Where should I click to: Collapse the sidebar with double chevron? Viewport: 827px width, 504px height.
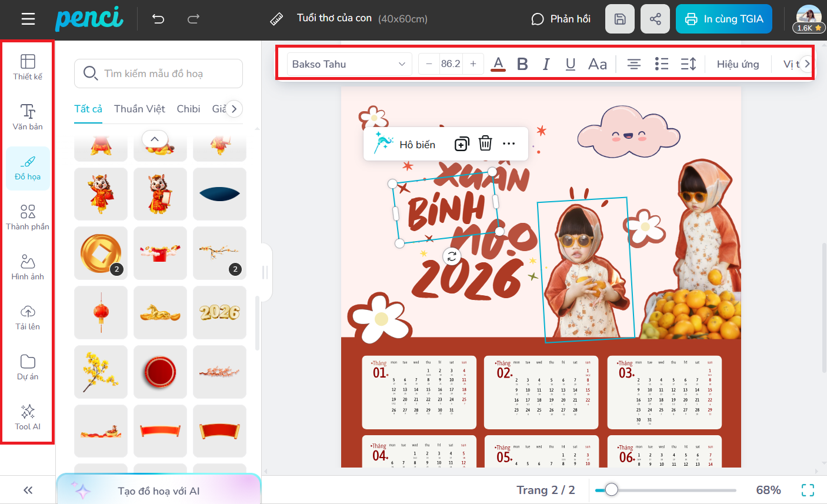28,490
